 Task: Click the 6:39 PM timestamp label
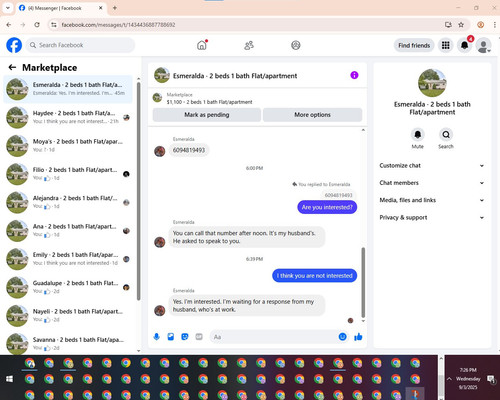point(254,259)
